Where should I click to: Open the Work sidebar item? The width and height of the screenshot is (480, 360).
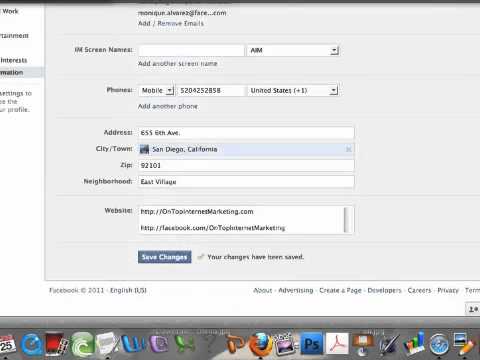10,11
